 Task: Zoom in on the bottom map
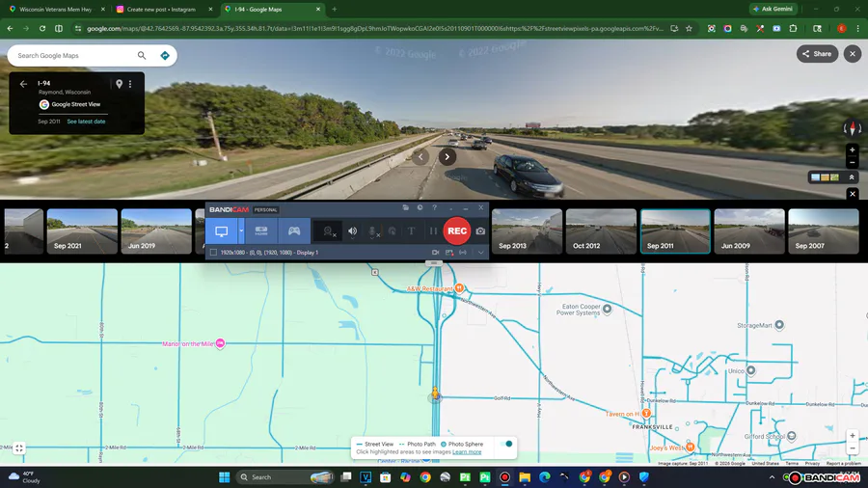click(x=853, y=436)
